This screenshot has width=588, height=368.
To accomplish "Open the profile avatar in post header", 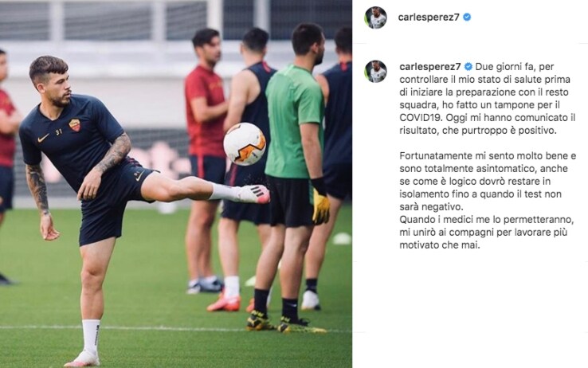I will point(376,18).
